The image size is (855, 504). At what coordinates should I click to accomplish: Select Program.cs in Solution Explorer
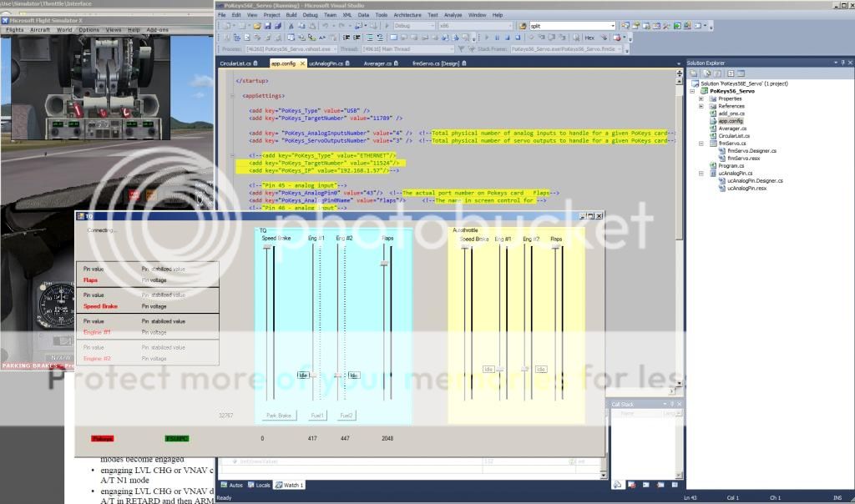tap(731, 166)
